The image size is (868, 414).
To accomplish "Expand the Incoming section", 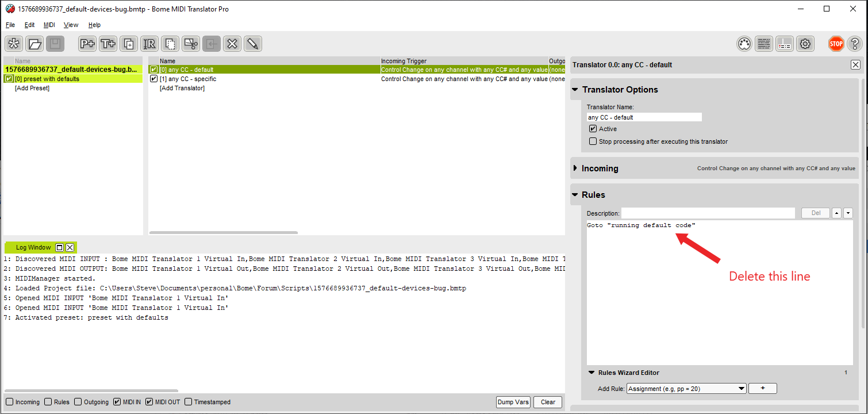I will coord(575,168).
